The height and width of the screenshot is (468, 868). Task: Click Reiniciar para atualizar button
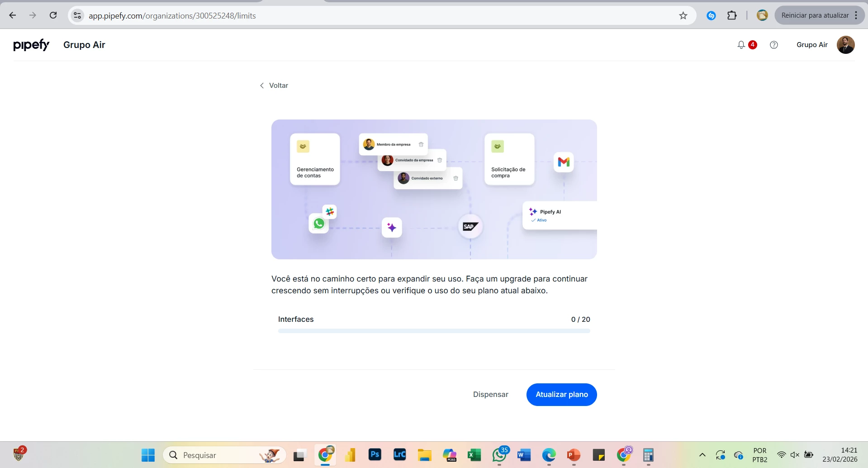click(x=815, y=15)
